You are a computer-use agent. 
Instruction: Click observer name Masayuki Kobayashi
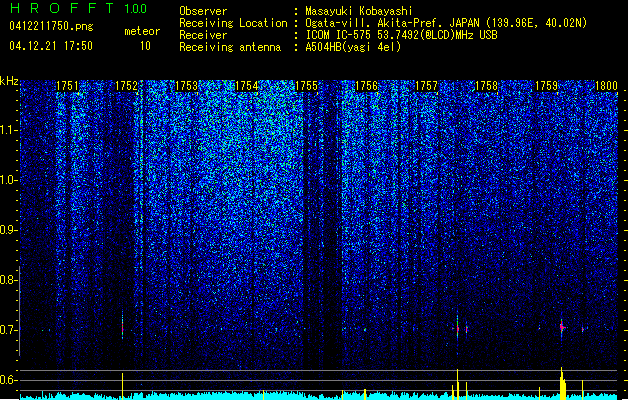pyautogui.click(x=359, y=11)
